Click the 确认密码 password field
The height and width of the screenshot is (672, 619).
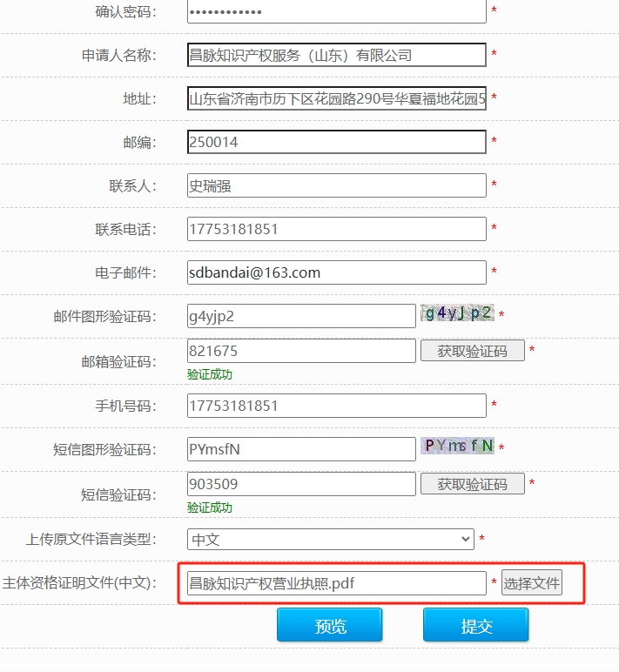336,11
